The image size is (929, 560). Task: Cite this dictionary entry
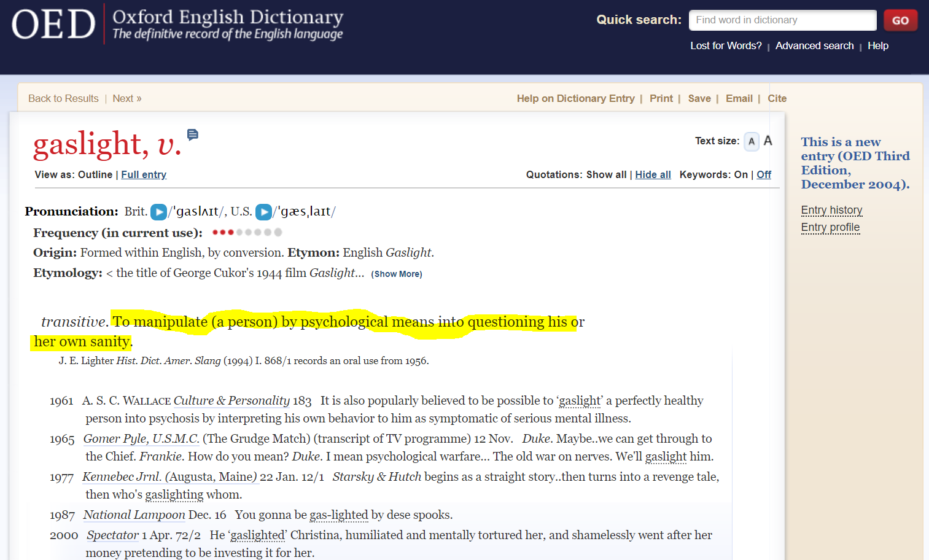pos(777,98)
